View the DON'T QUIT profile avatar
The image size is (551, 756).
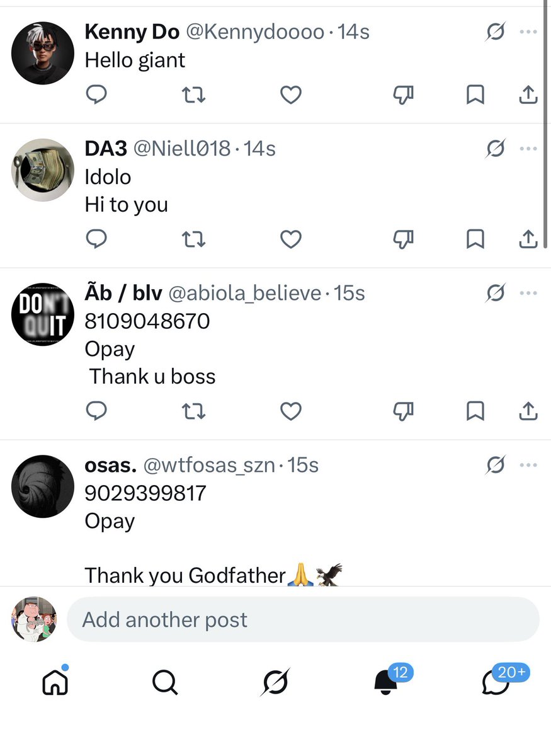coord(43,314)
